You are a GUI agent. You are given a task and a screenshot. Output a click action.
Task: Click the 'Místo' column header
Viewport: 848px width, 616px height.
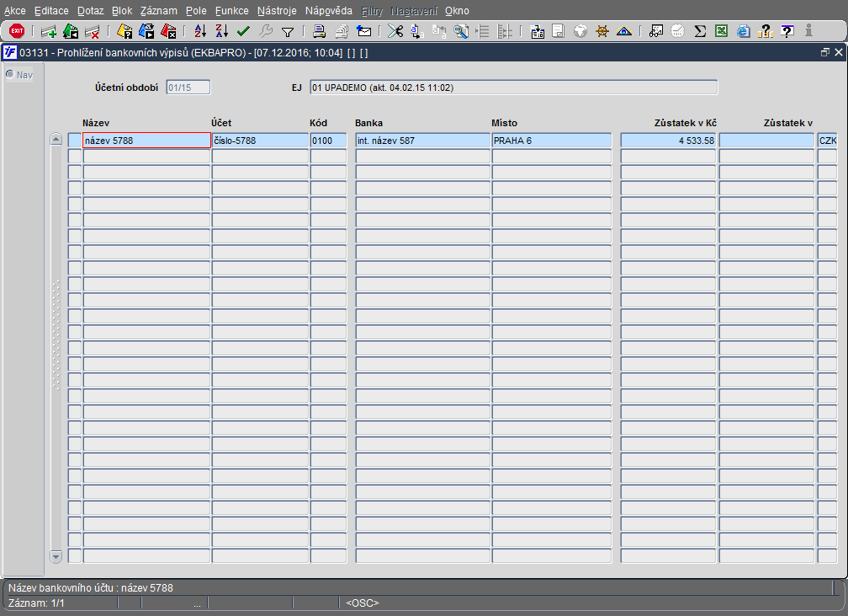[504, 123]
